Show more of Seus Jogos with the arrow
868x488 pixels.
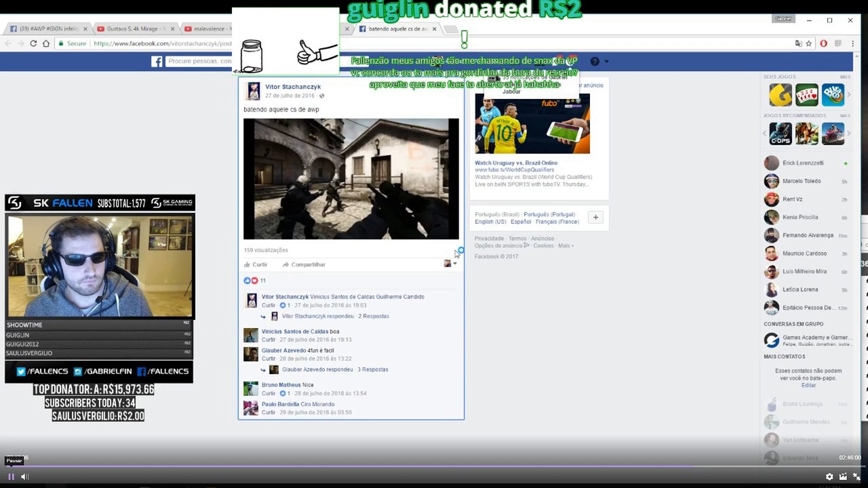[848, 95]
